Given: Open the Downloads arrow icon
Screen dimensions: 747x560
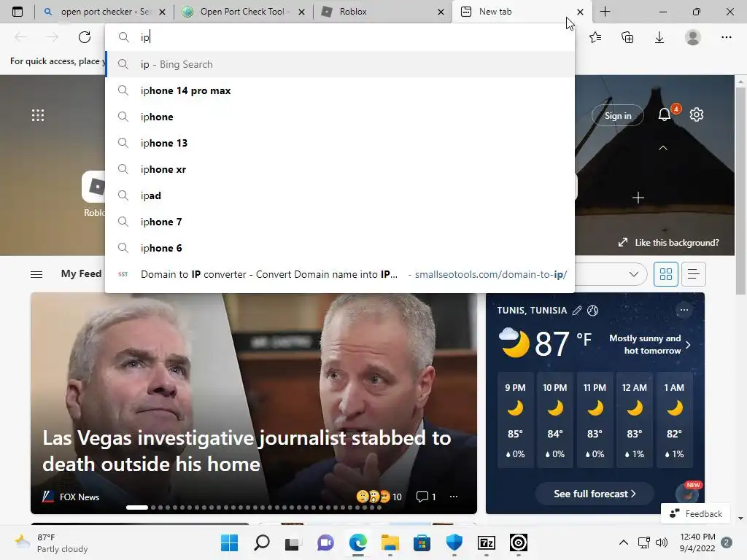Looking at the screenshot, I should tap(659, 37).
